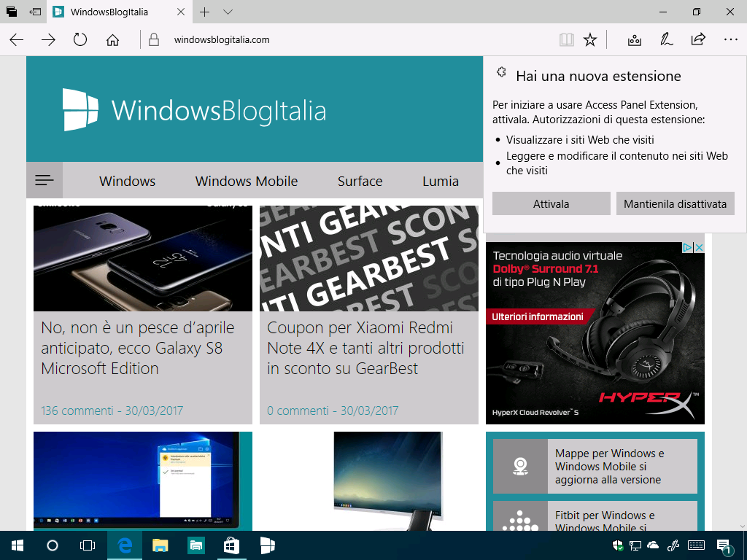Click Mantienila disattivata button

pyautogui.click(x=675, y=204)
